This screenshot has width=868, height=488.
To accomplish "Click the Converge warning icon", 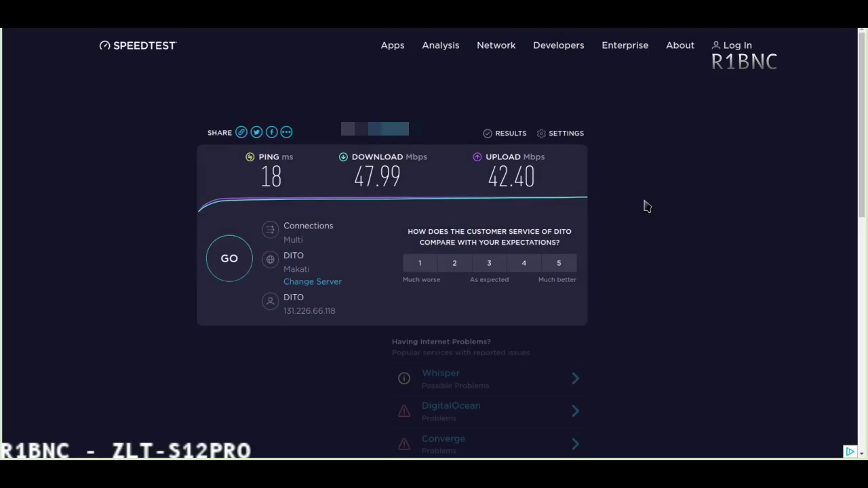I will (404, 444).
